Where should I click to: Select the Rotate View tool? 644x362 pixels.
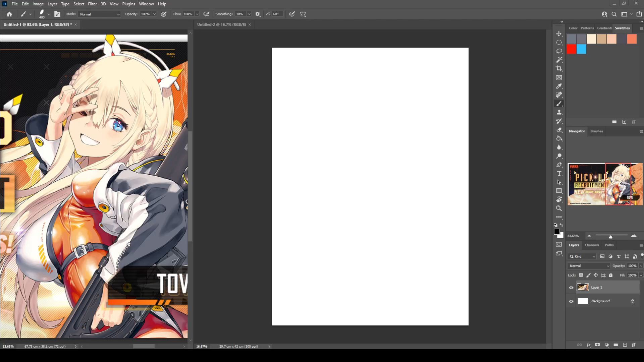[559, 199]
